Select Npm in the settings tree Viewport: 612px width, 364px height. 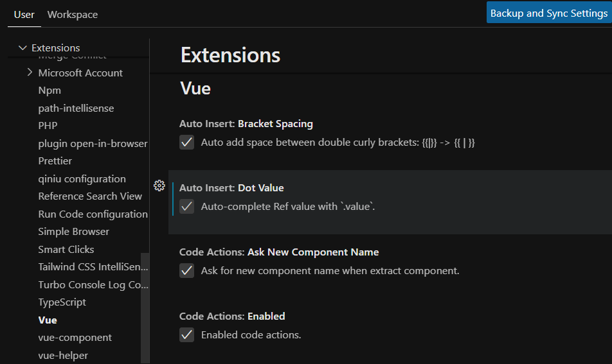coord(50,91)
